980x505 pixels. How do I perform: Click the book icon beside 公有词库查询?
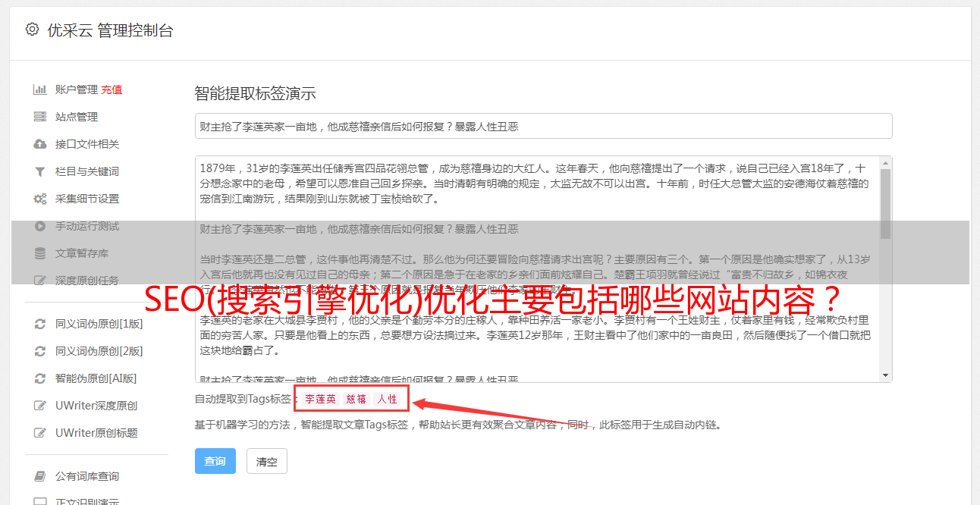pos(39,476)
